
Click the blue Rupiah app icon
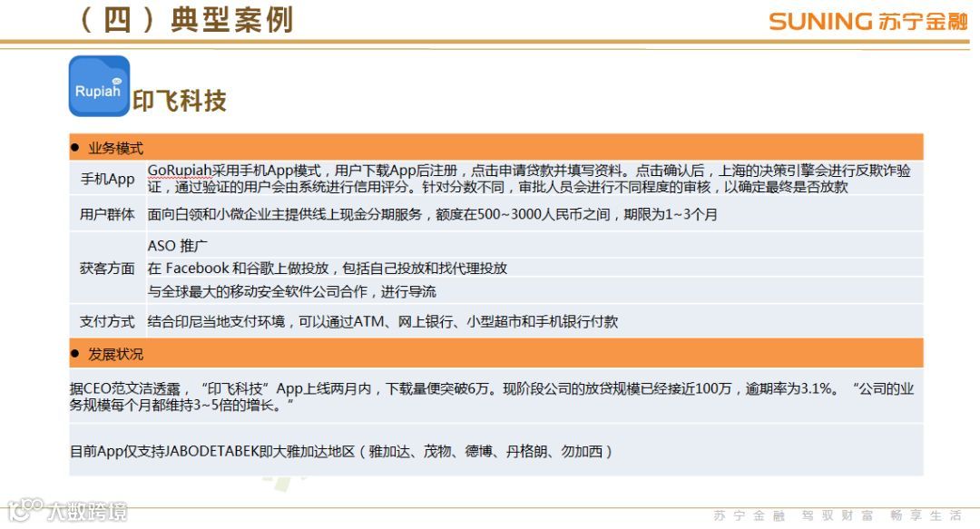point(99,85)
